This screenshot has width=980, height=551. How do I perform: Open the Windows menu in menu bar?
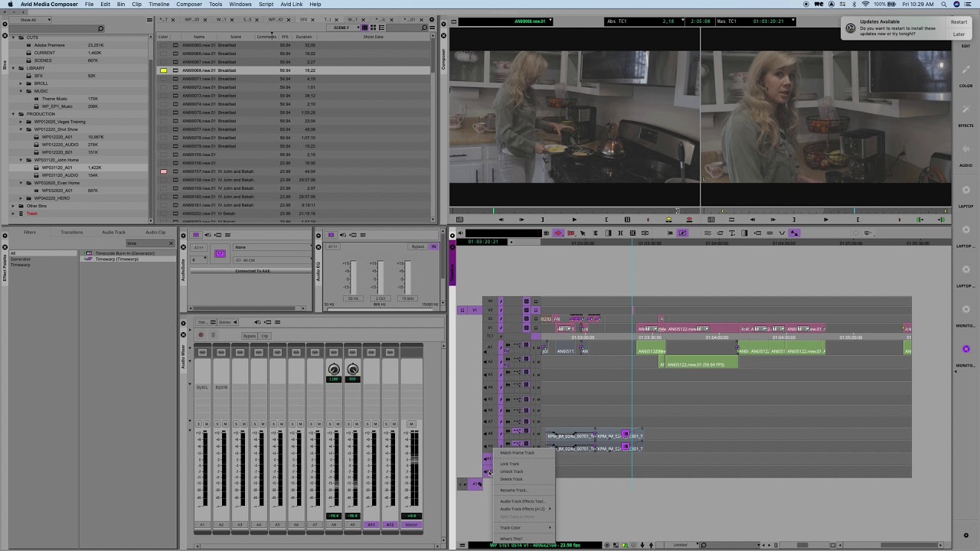tap(240, 4)
